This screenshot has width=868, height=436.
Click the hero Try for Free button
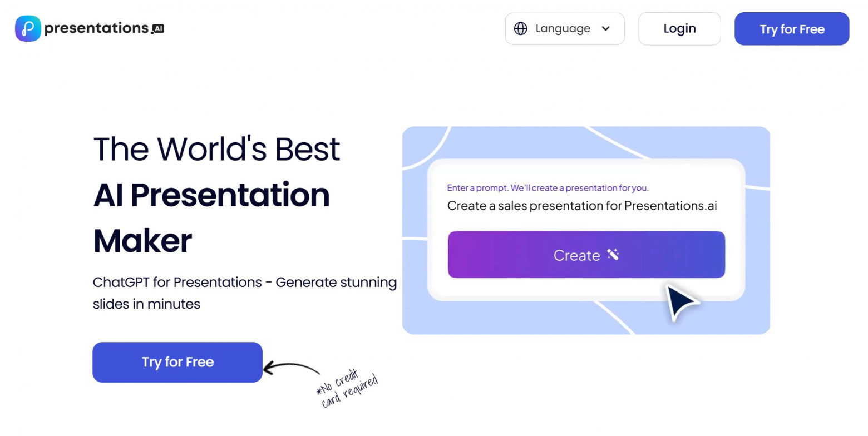177,362
